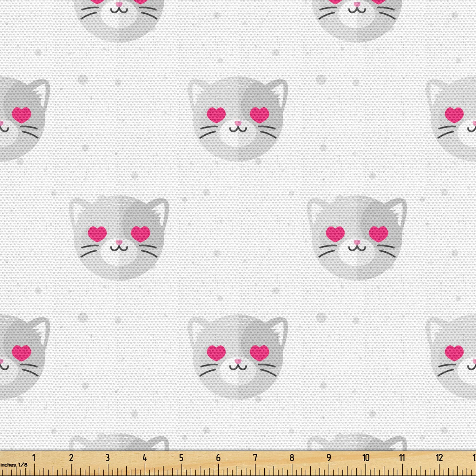Click the ruler number 5
Screen dimensions: 476x476
tap(181, 458)
